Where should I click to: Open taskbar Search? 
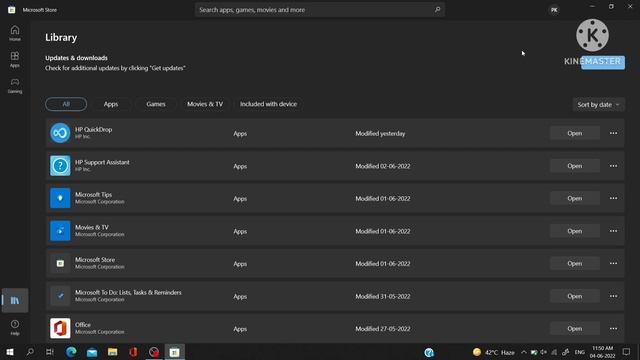(30, 352)
